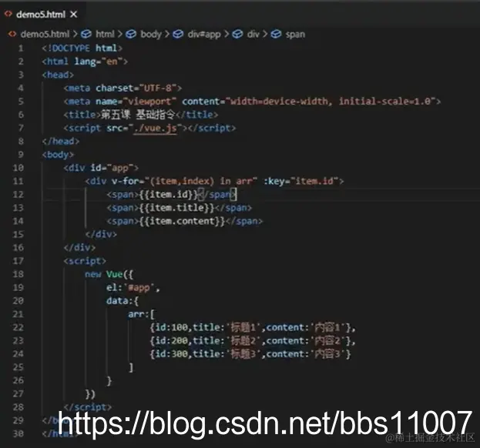Expand breadcrumb chevron after div#app
The image size is (480, 448).
click(x=227, y=34)
